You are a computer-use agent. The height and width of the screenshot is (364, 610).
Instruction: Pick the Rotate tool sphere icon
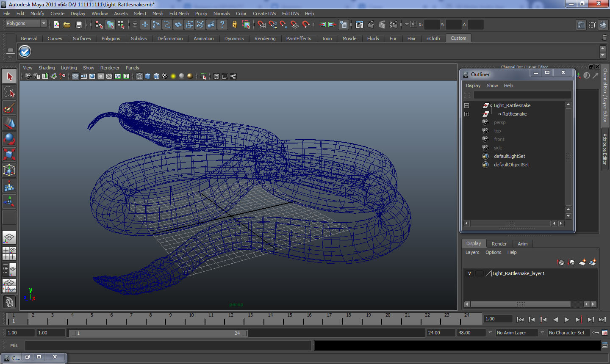(x=9, y=139)
